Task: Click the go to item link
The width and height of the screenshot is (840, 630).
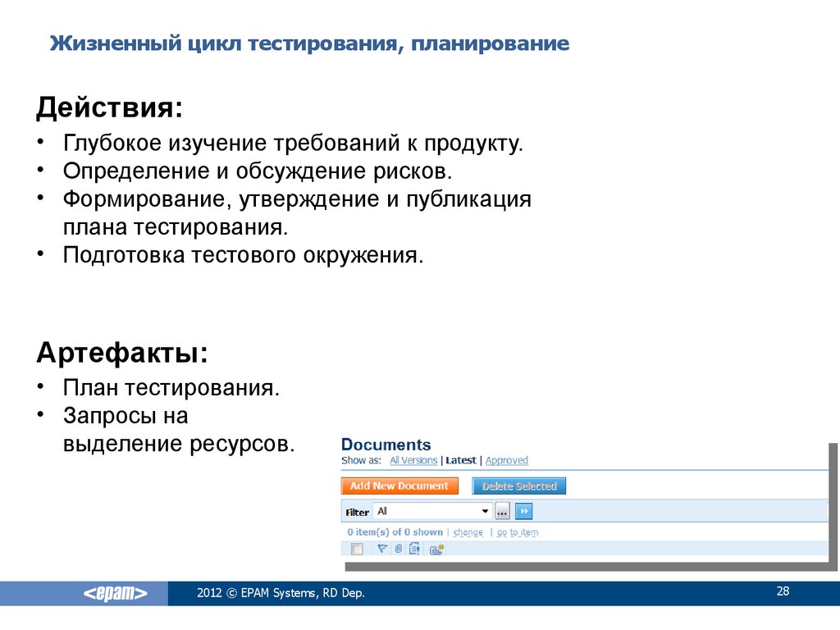Action: [518, 532]
